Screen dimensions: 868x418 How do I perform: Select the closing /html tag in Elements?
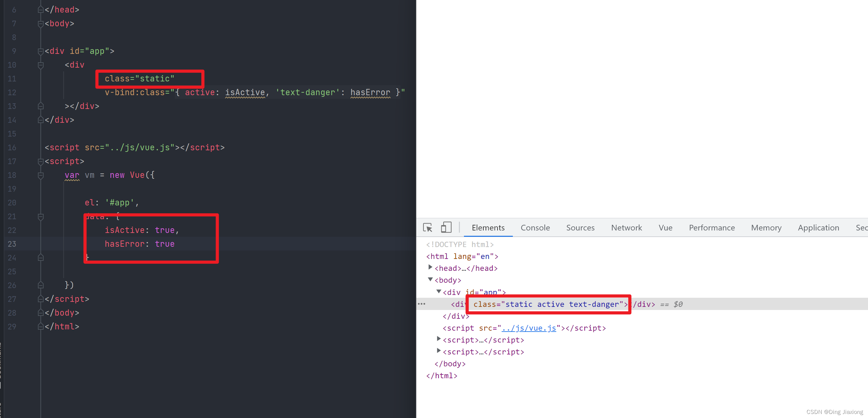click(x=441, y=376)
